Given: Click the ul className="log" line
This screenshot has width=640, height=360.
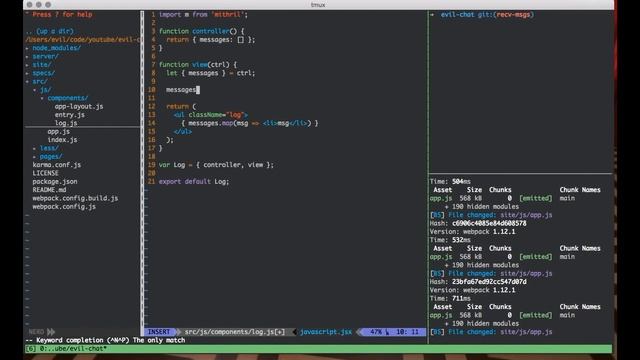Looking at the screenshot, I should 211,115.
